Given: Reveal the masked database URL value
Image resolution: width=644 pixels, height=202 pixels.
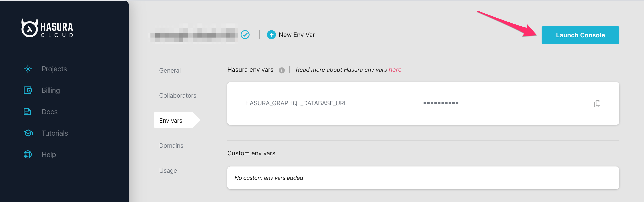Looking at the screenshot, I should (x=441, y=103).
